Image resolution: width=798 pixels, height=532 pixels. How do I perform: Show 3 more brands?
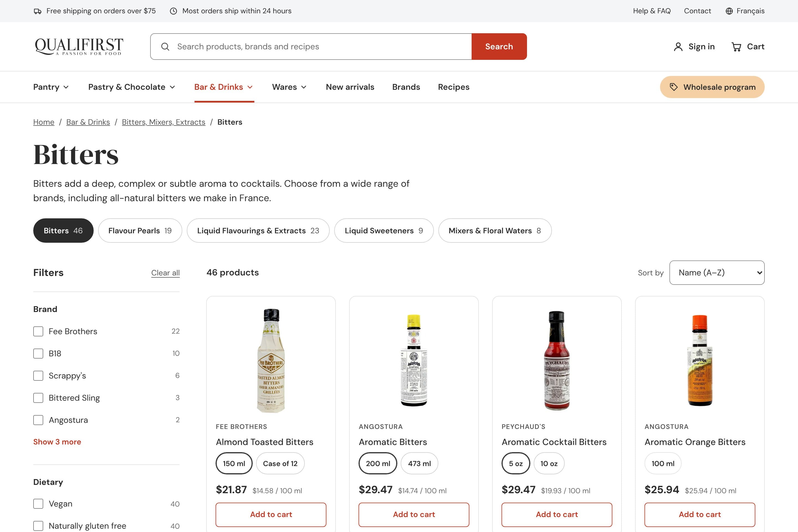pyautogui.click(x=57, y=442)
